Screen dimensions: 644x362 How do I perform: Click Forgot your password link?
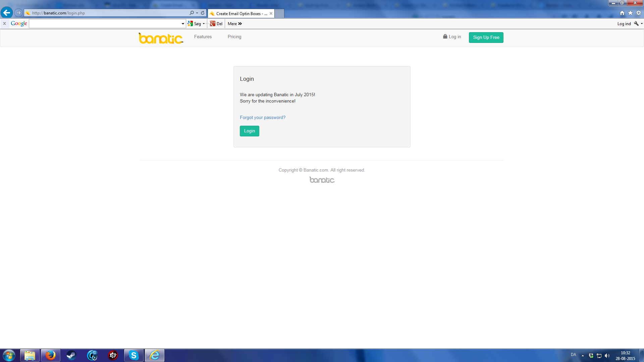click(262, 118)
